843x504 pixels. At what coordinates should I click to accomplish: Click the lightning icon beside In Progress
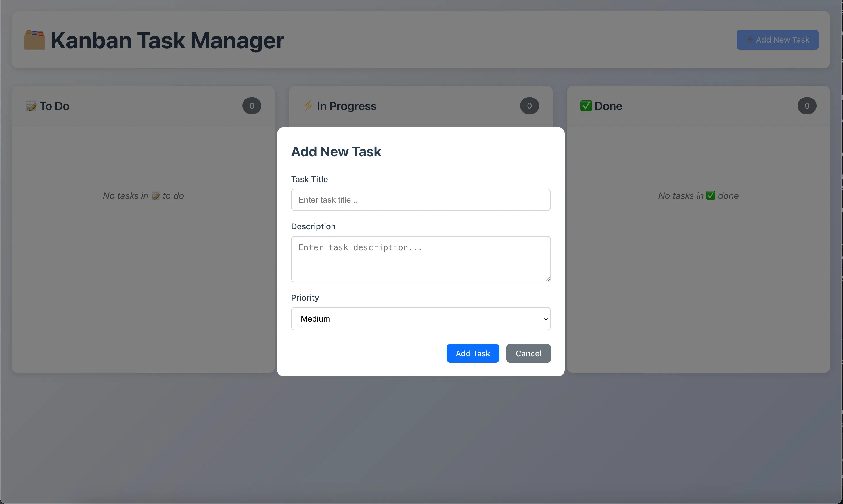pyautogui.click(x=308, y=106)
